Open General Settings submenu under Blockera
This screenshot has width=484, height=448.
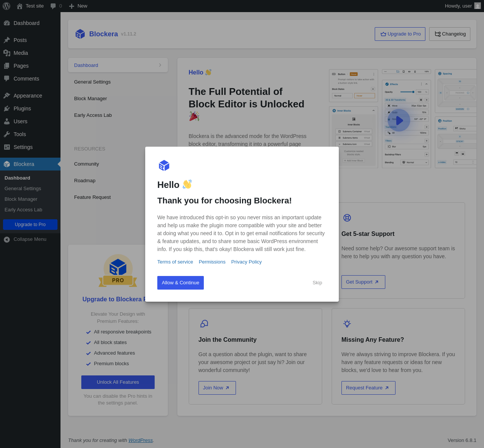point(23,189)
